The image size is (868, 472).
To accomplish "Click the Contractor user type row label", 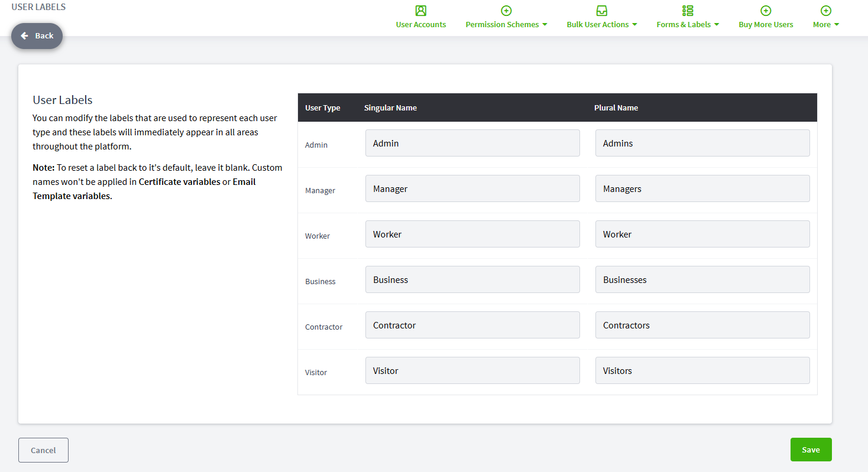I will 324,327.
